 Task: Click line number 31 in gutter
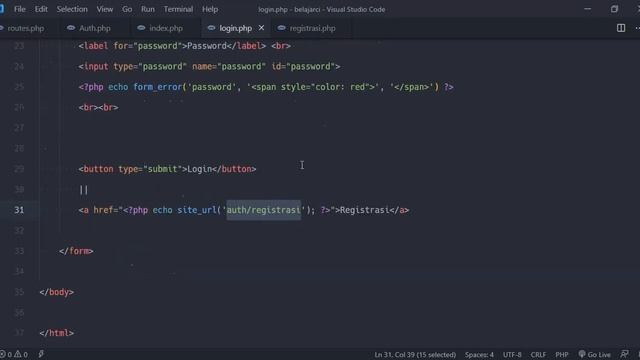[x=19, y=210]
